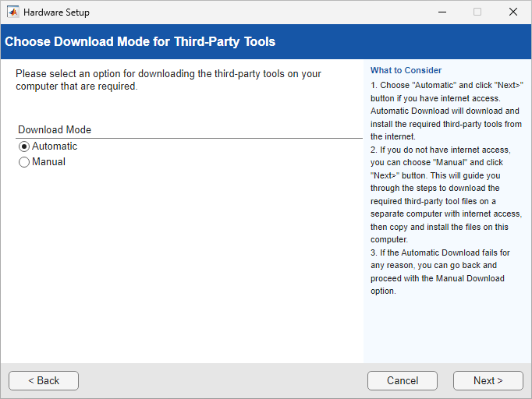Screen dimensions: 532x399
Task: Cancel the hardware setup
Action: coord(403,380)
